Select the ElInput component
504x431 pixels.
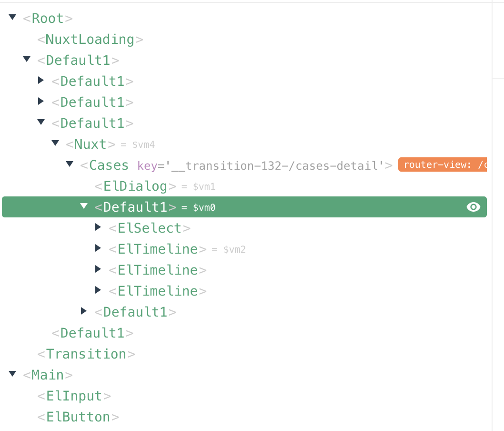74,396
